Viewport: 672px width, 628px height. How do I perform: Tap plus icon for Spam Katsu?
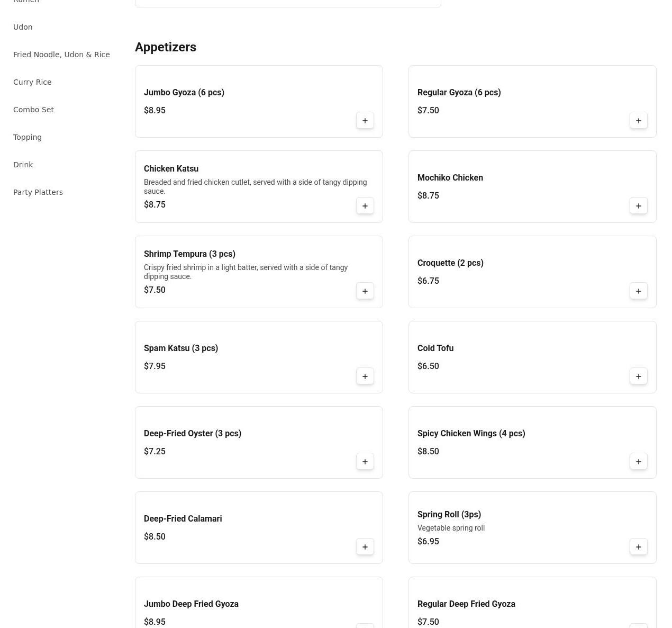[365, 376]
